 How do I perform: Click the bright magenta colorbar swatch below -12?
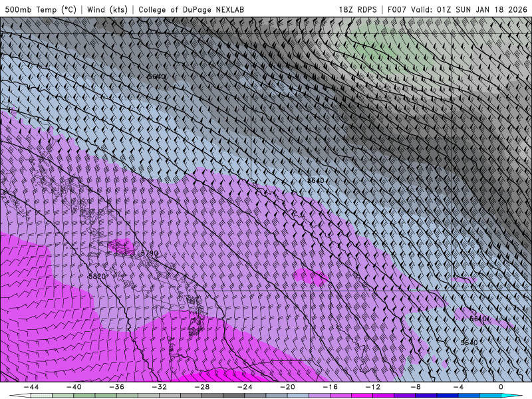click(x=362, y=396)
